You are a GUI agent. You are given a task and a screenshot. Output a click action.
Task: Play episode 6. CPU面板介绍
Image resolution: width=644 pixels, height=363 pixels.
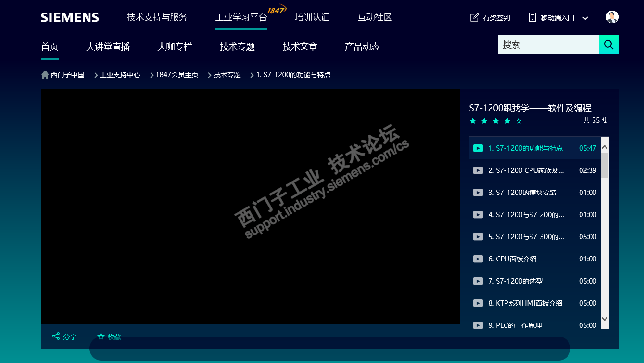[512, 259]
